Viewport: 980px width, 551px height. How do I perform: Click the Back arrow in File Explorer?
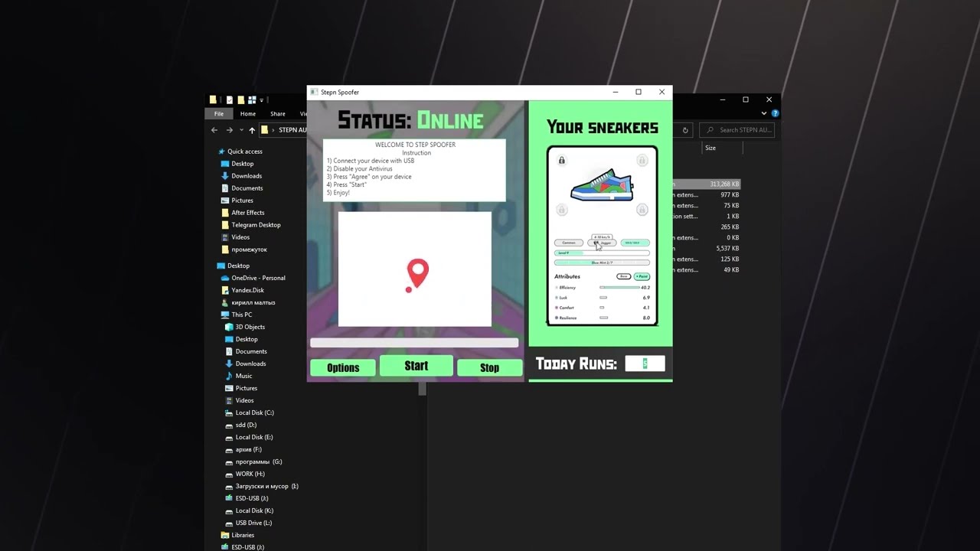tap(214, 130)
